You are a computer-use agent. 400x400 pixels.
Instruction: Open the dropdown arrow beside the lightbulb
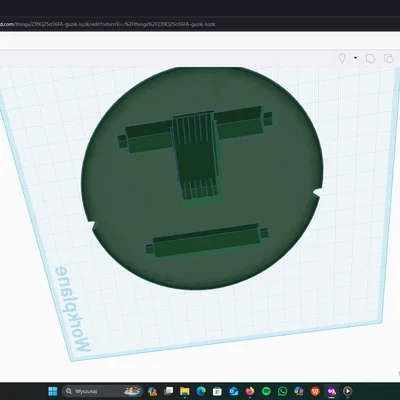(356, 58)
